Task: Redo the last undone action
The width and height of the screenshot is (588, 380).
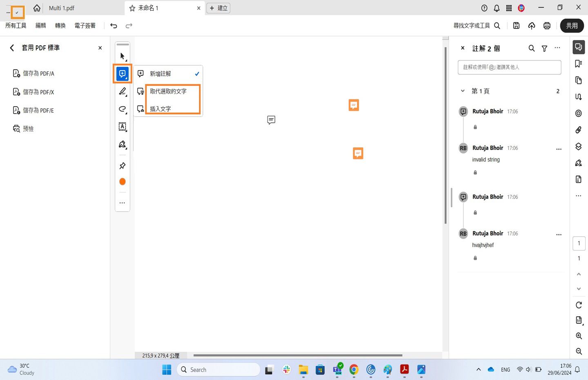Action: pyautogui.click(x=129, y=26)
